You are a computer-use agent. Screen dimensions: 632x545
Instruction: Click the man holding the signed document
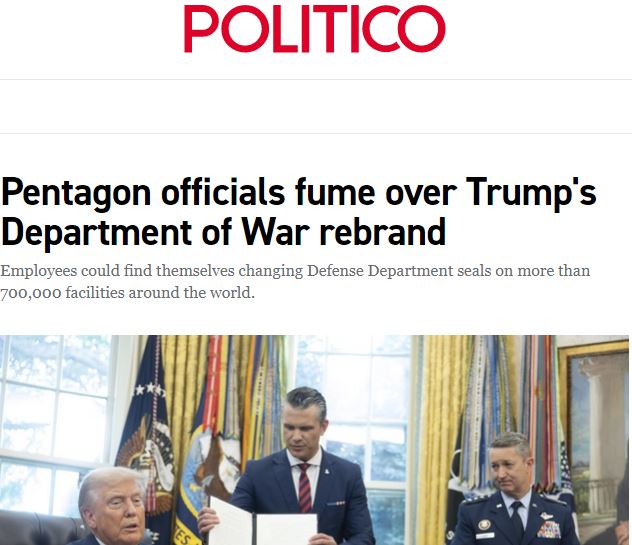point(298,468)
